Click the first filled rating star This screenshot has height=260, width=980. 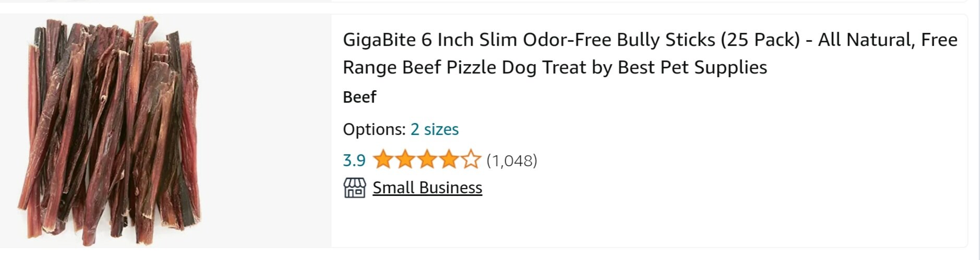tap(383, 159)
